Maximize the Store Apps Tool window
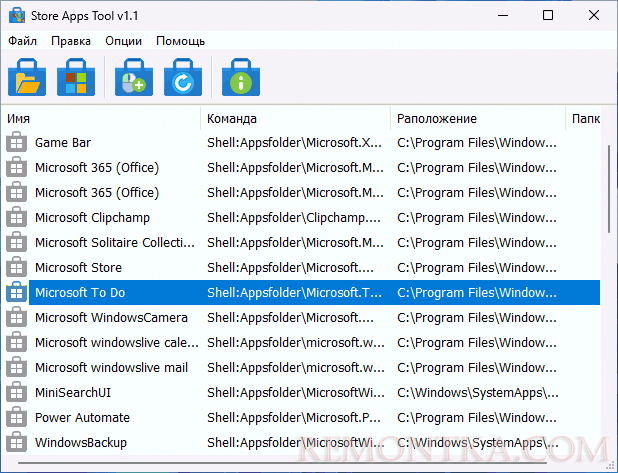The image size is (618, 473). pyautogui.click(x=548, y=16)
